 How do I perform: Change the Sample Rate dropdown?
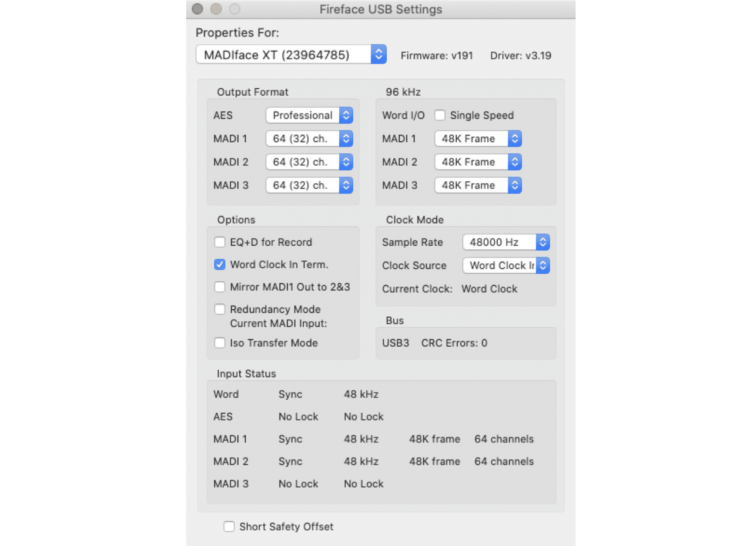click(506, 242)
